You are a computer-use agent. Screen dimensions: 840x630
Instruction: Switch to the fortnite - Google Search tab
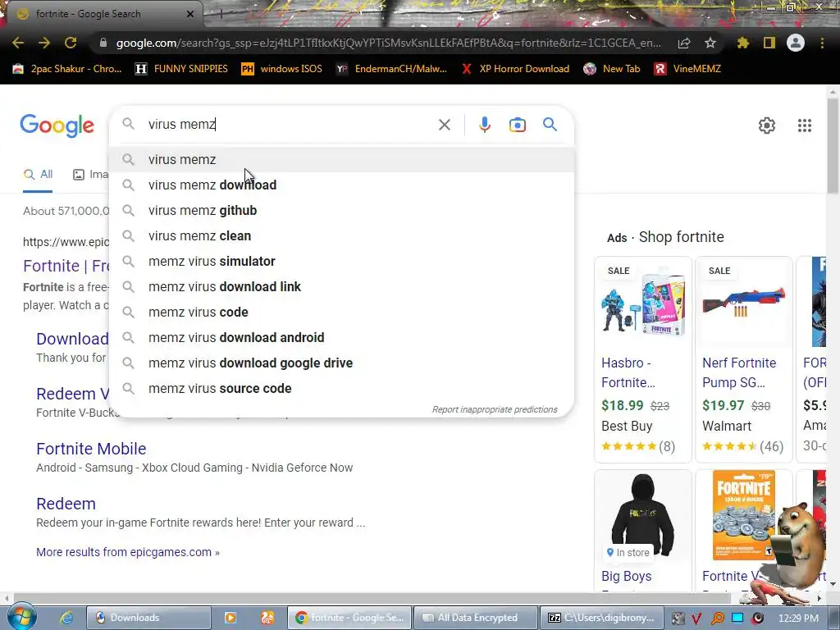click(x=102, y=14)
